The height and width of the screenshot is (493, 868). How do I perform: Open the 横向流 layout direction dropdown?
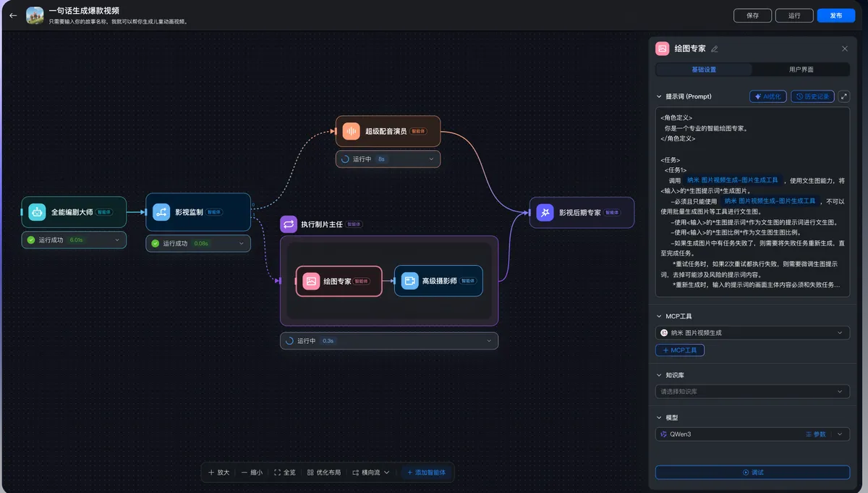point(371,473)
